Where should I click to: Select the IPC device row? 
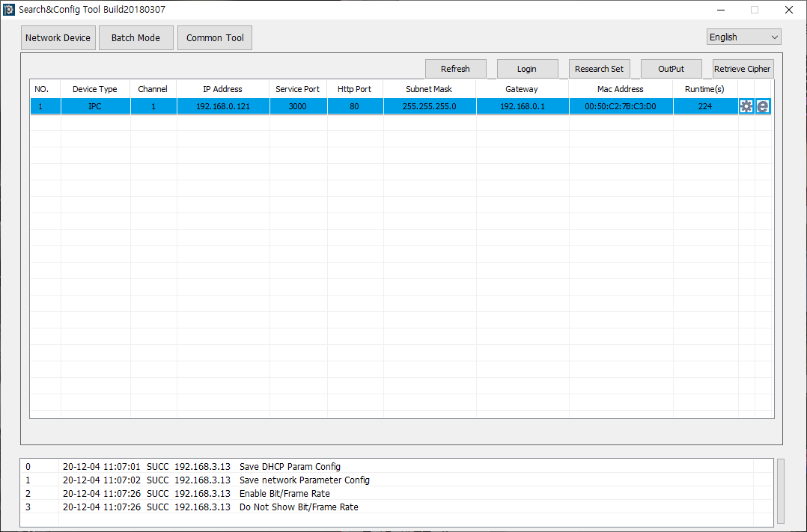click(x=95, y=106)
